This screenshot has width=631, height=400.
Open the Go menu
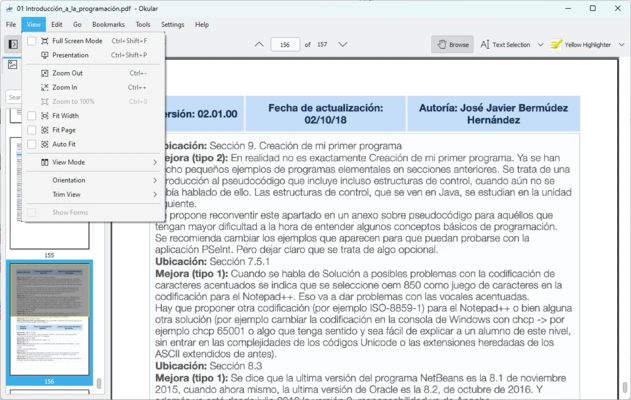coord(77,25)
